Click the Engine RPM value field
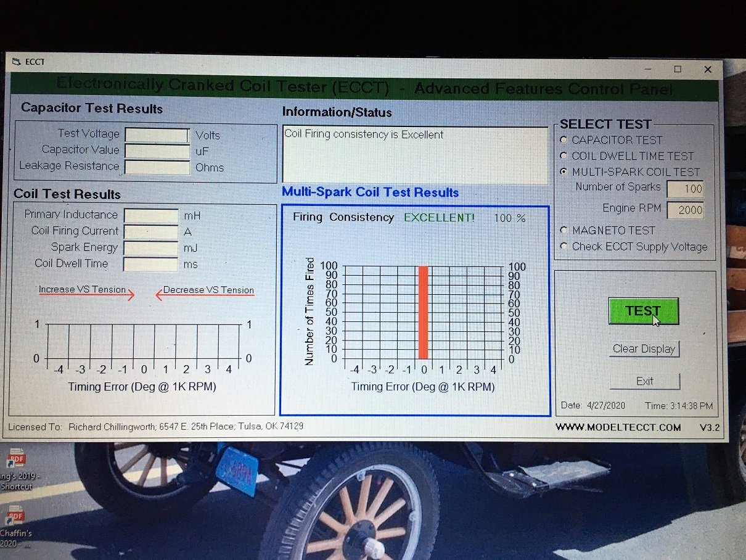Viewport: 746px width, 560px height. [x=685, y=210]
